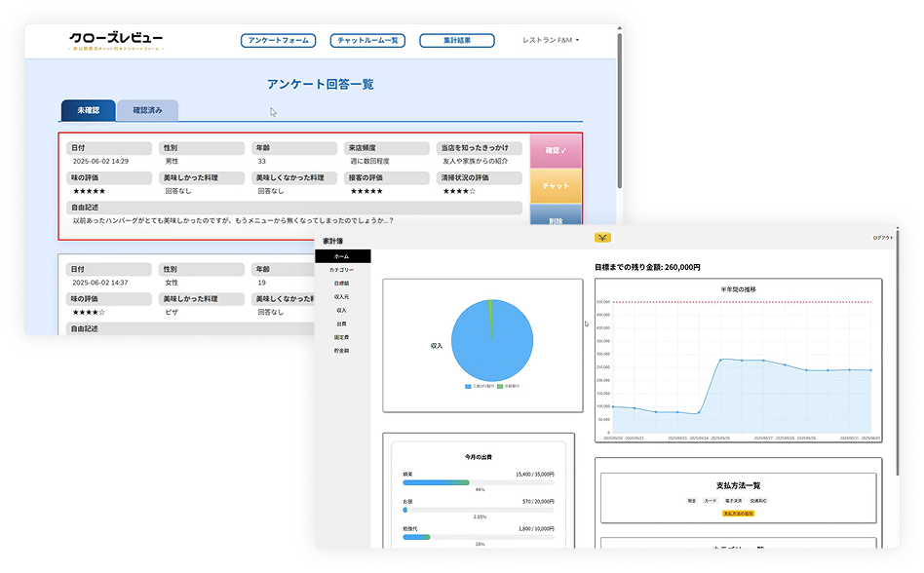Click the クローズレビュー logo

pyautogui.click(x=116, y=41)
